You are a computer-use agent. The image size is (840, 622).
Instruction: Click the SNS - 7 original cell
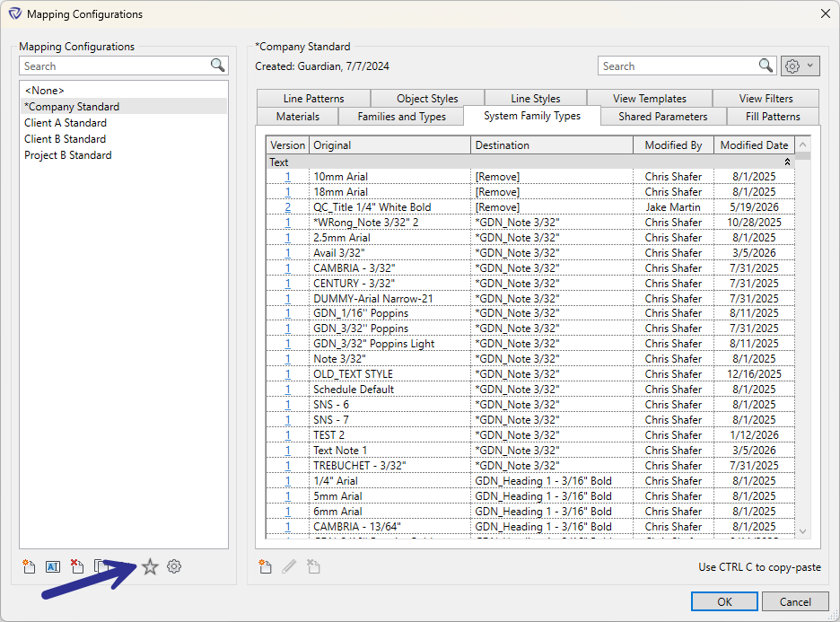[x=390, y=419]
